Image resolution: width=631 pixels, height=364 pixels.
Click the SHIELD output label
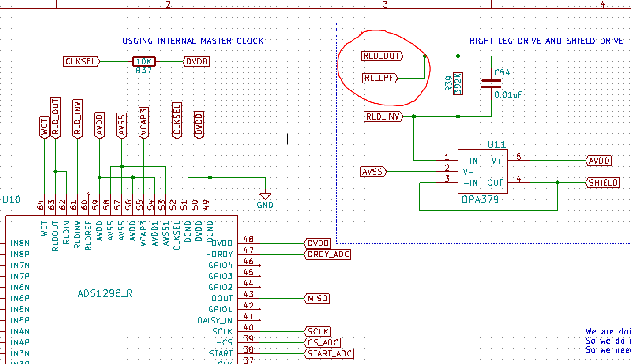pyautogui.click(x=603, y=183)
